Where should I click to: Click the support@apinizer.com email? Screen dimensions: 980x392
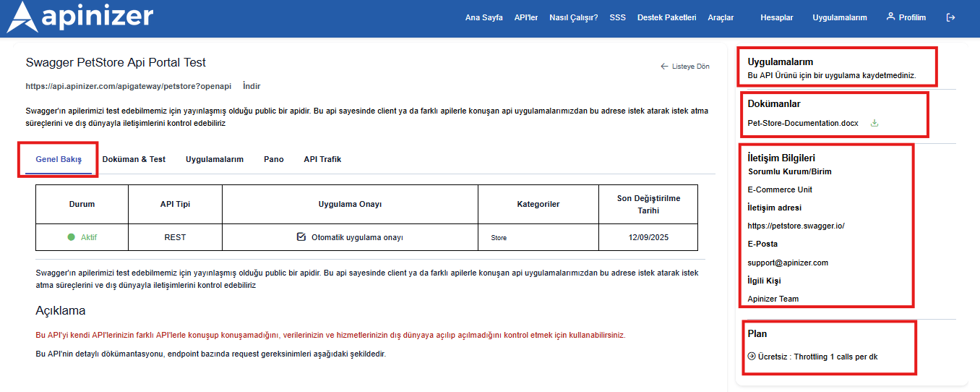pyautogui.click(x=788, y=263)
